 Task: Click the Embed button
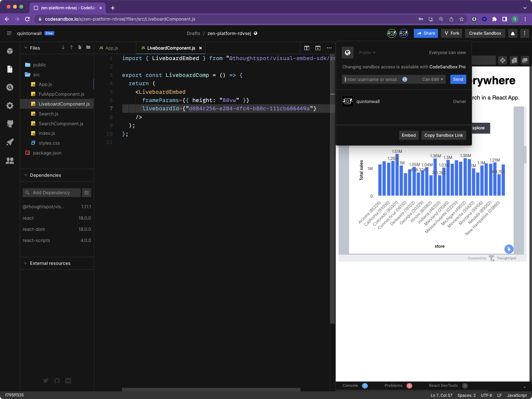pyautogui.click(x=409, y=135)
